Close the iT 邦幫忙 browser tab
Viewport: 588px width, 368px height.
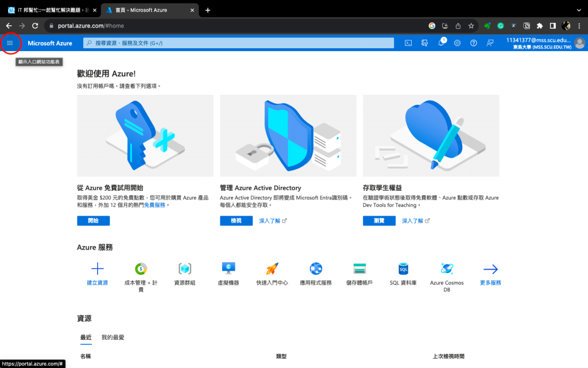pyautogui.click(x=95, y=10)
